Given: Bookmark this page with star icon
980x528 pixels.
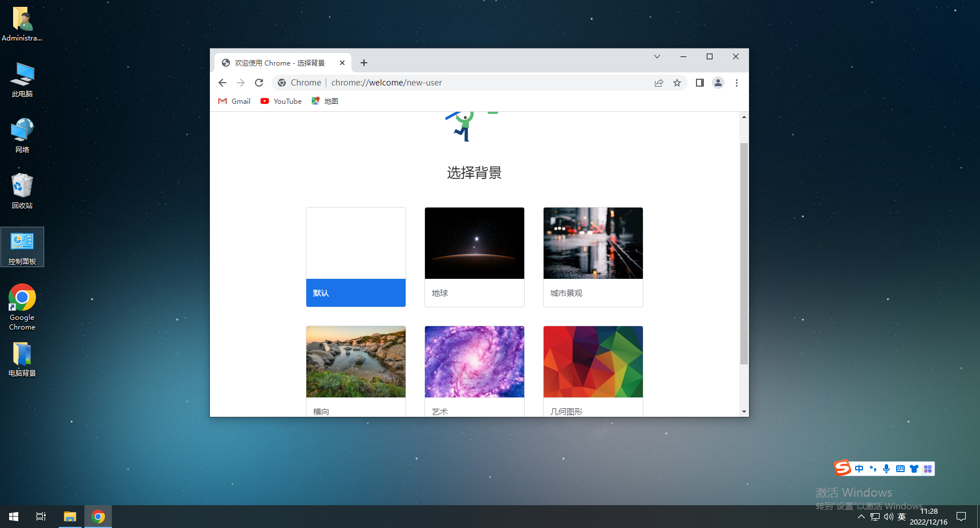Looking at the screenshot, I should click(677, 83).
